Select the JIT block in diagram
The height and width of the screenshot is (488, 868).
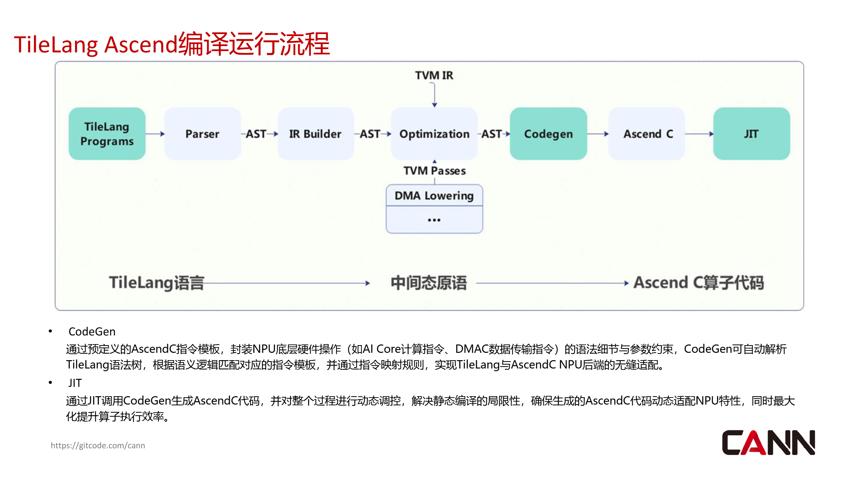(x=751, y=134)
